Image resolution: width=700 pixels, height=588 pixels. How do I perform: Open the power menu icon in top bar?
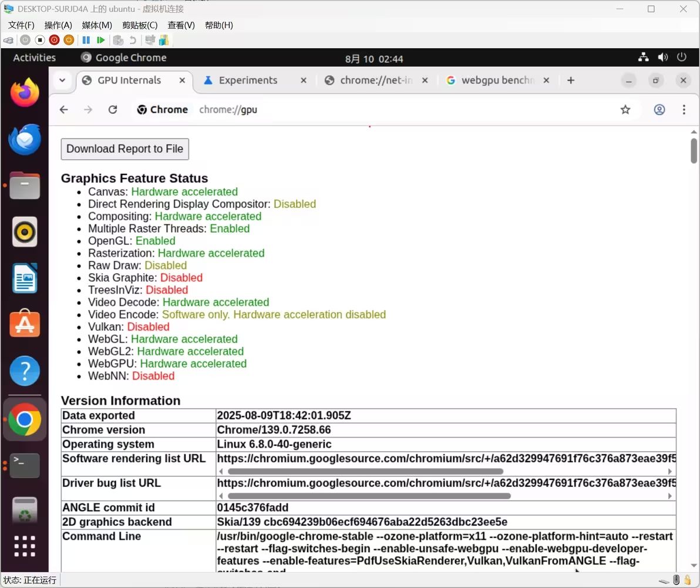point(681,57)
